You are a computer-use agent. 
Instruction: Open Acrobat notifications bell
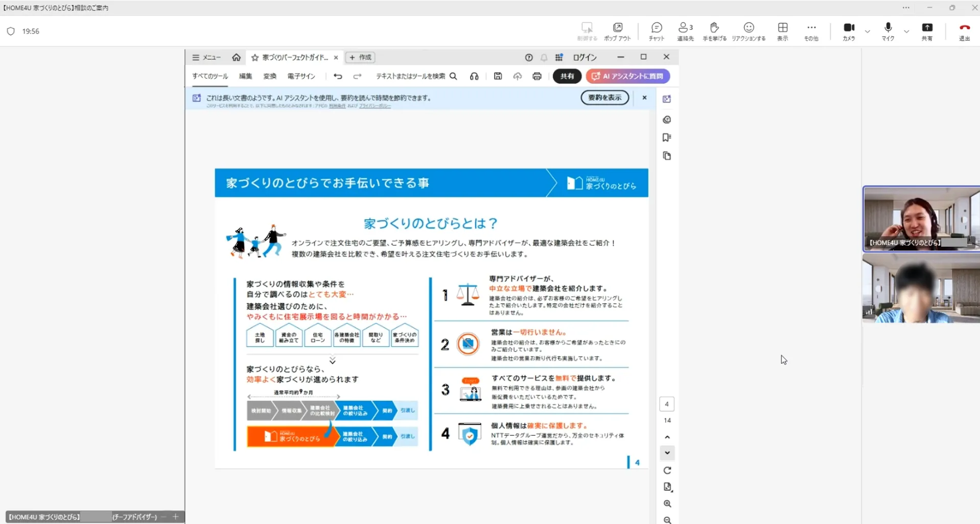tap(544, 57)
